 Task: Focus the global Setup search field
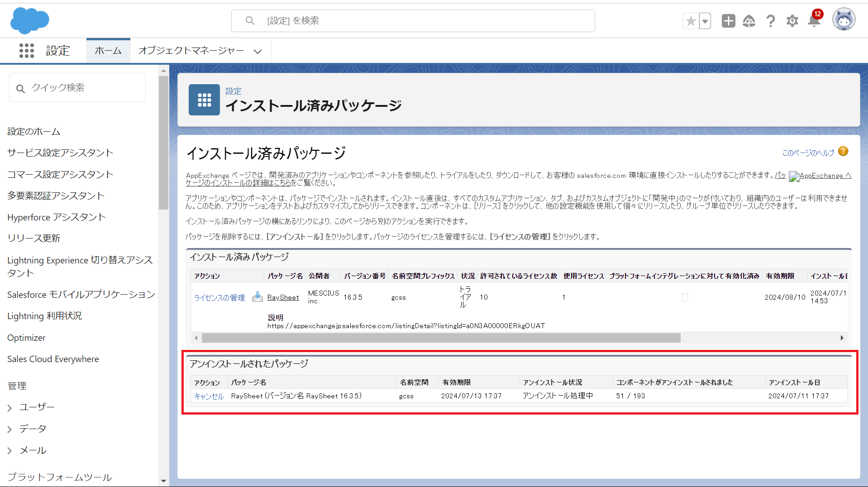[413, 21]
